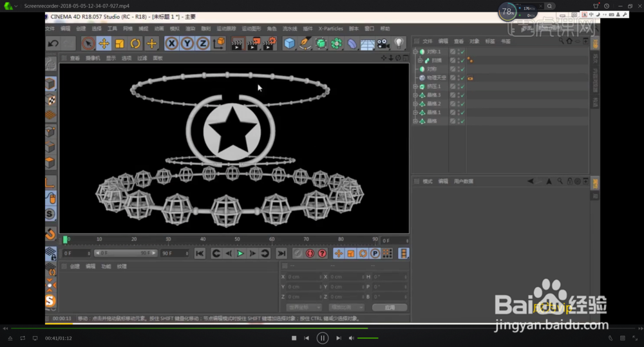Click the magnet Snap icon
This screenshot has width=644, height=347.
(50, 234)
